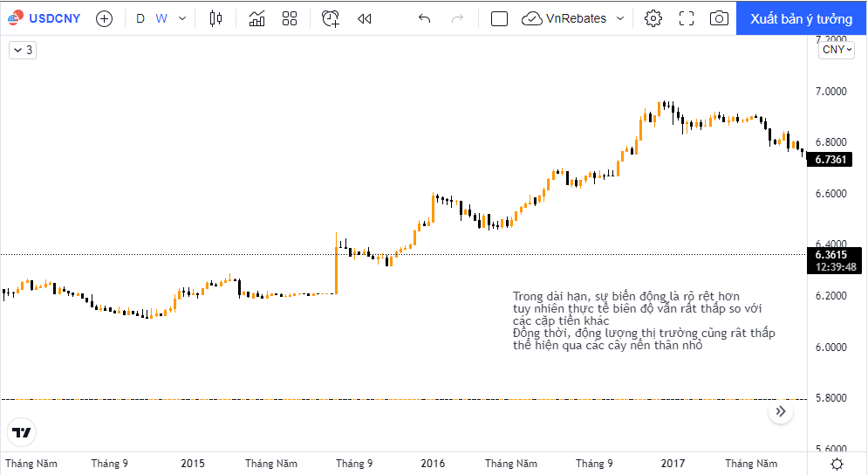Click the Xuất bản ý tưởng button
The image size is (868, 475).
pos(801,18)
